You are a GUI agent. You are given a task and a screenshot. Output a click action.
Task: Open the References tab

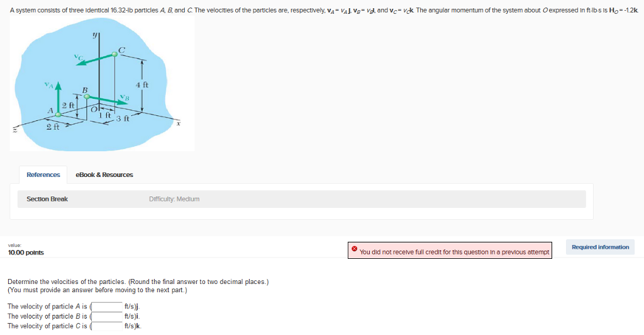(43, 174)
